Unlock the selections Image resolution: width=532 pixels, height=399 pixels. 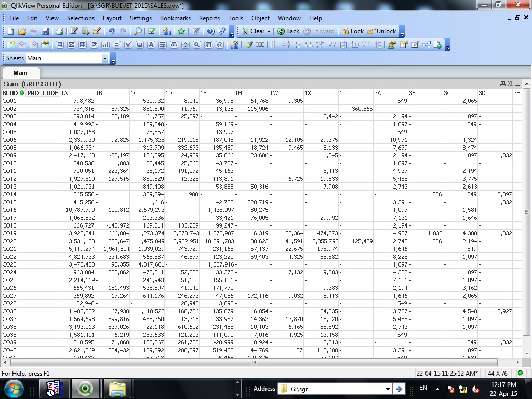coord(381,31)
